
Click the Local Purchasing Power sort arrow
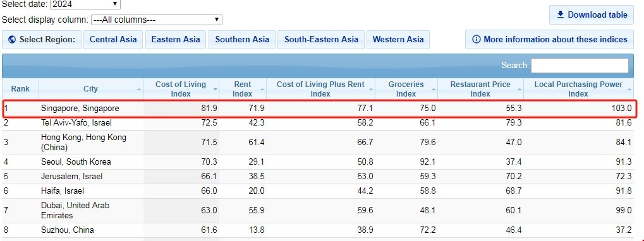click(629, 90)
